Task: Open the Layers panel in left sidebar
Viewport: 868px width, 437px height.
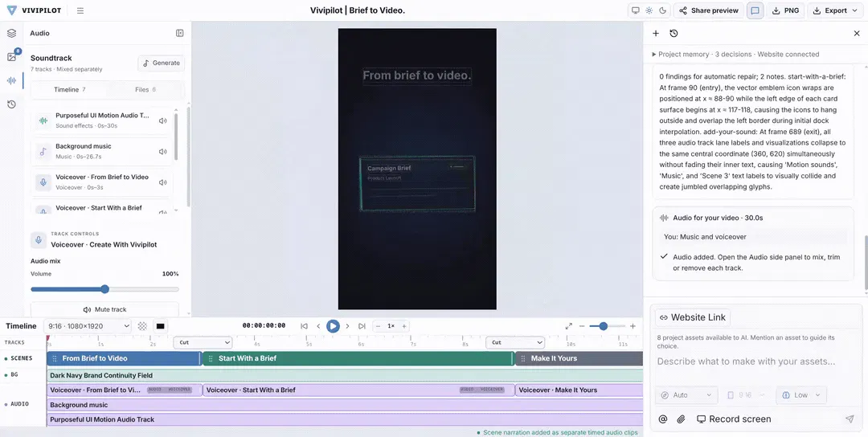Action: [11, 33]
